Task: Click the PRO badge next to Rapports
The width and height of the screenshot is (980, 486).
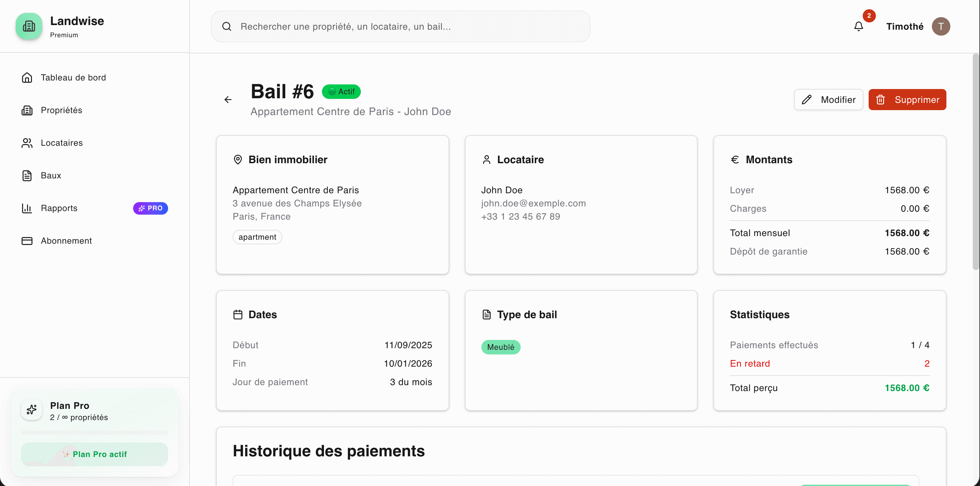Action: [150, 208]
